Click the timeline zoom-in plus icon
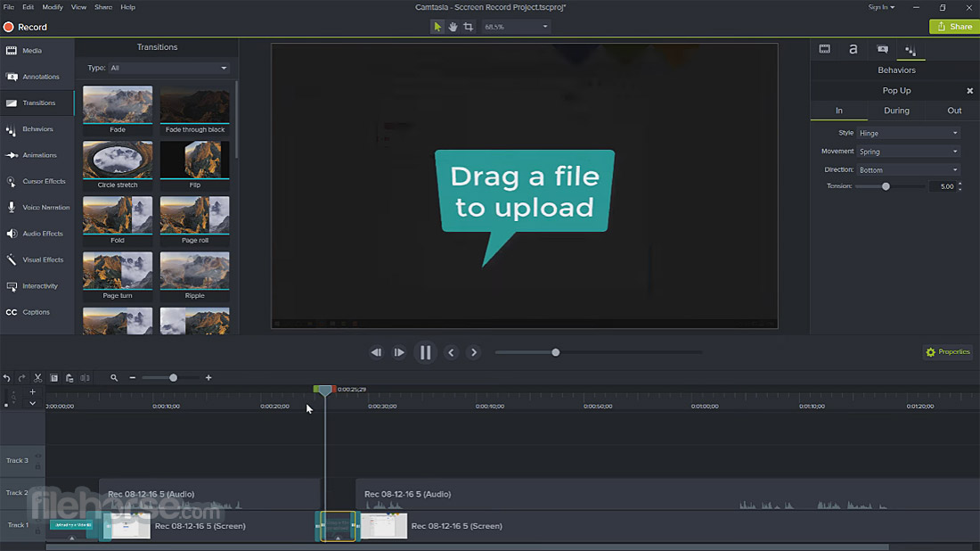 [208, 378]
